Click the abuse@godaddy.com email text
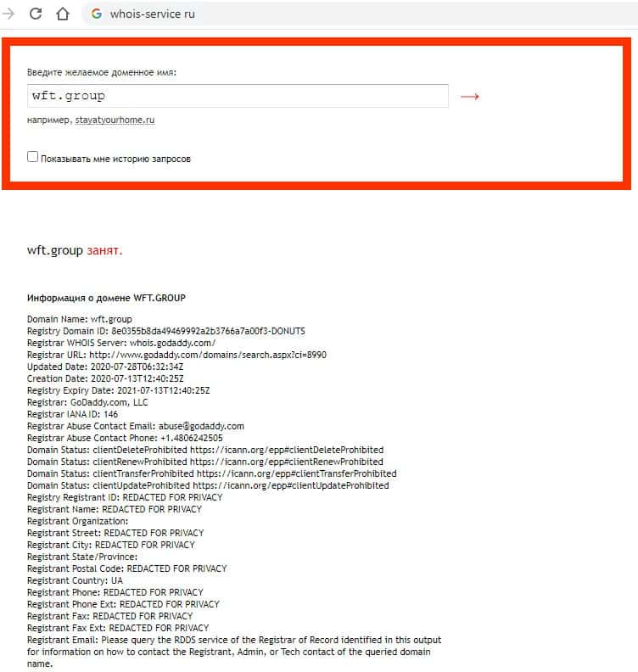Screen dimensions: 638x672 201,427
